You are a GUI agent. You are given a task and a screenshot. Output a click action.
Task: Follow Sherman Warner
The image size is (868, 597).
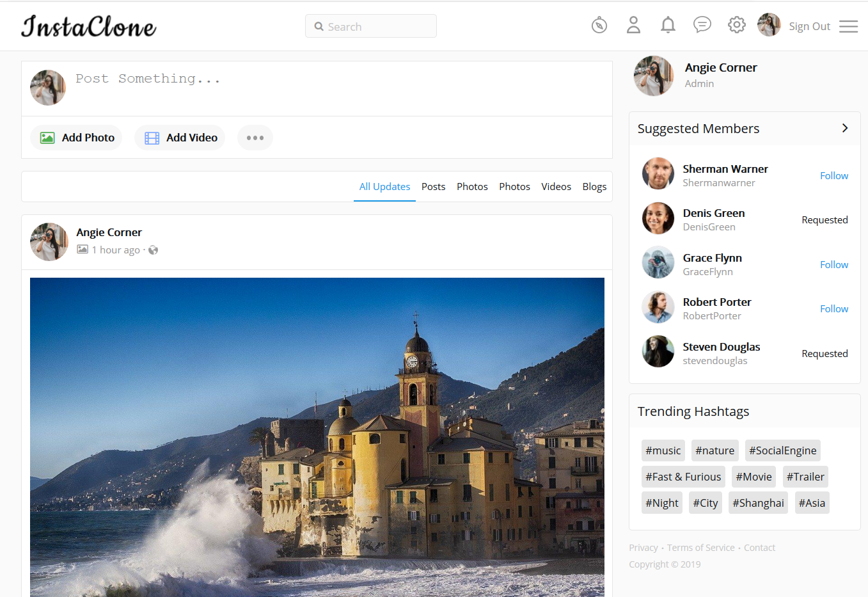[833, 176]
